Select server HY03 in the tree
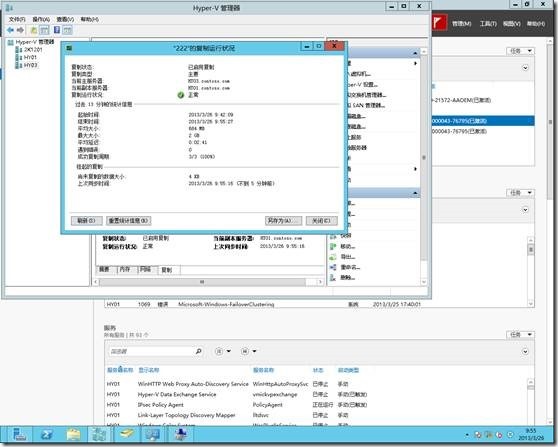 (x=30, y=65)
